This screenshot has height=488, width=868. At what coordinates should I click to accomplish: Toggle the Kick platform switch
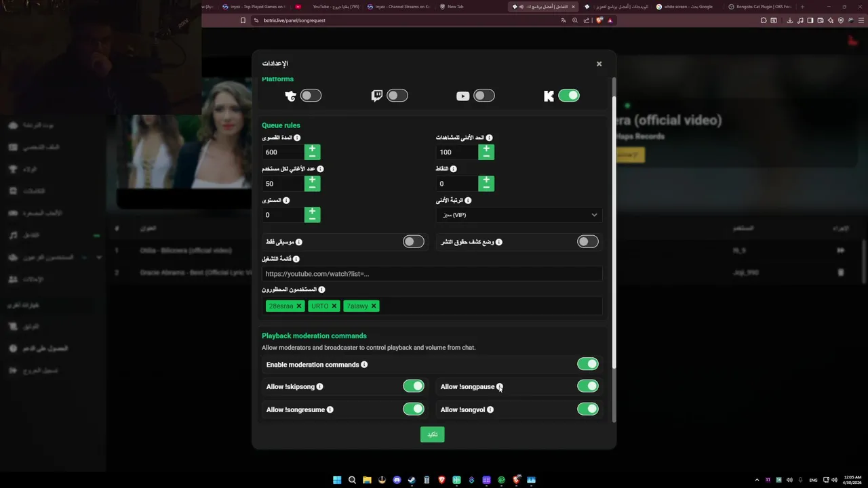tap(569, 96)
